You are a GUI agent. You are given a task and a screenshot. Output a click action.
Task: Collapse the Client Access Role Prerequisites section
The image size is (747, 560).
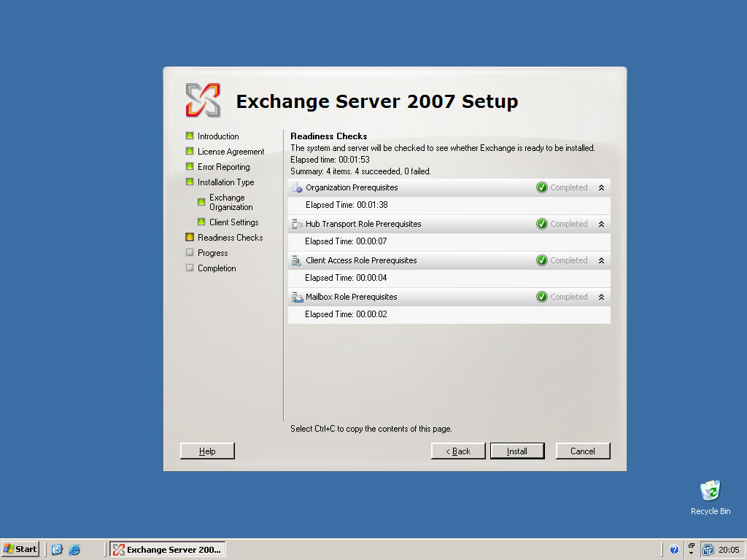pos(601,260)
